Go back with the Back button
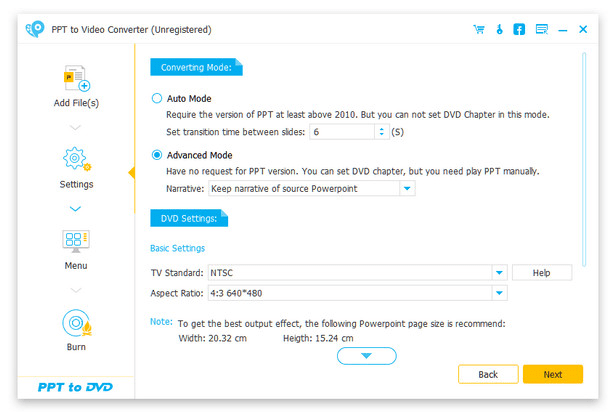This screenshot has width=615, height=415. pos(488,374)
